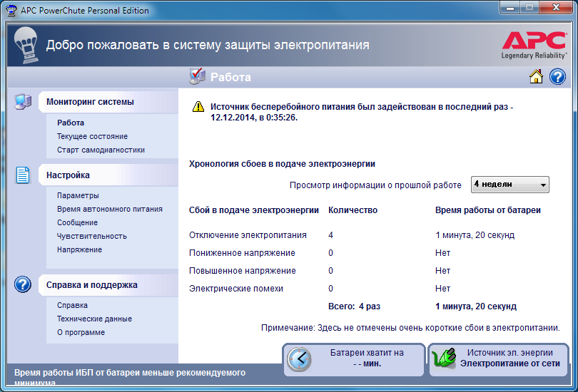The width and height of the screenshot is (578, 392).
Task: Click the Хронология сбоев в подаче электроэнергии heading
Action: pyautogui.click(x=282, y=164)
